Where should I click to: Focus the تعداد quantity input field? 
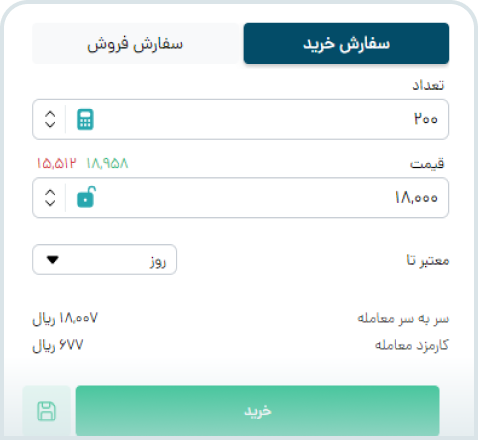click(240, 119)
